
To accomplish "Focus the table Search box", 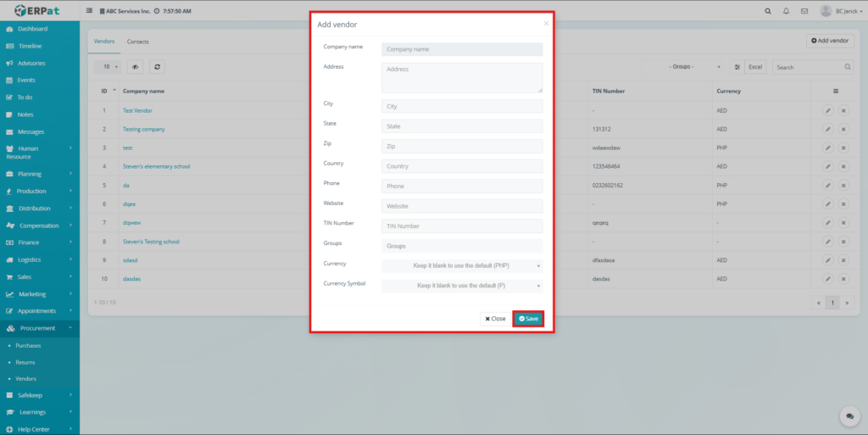I will 812,67.
